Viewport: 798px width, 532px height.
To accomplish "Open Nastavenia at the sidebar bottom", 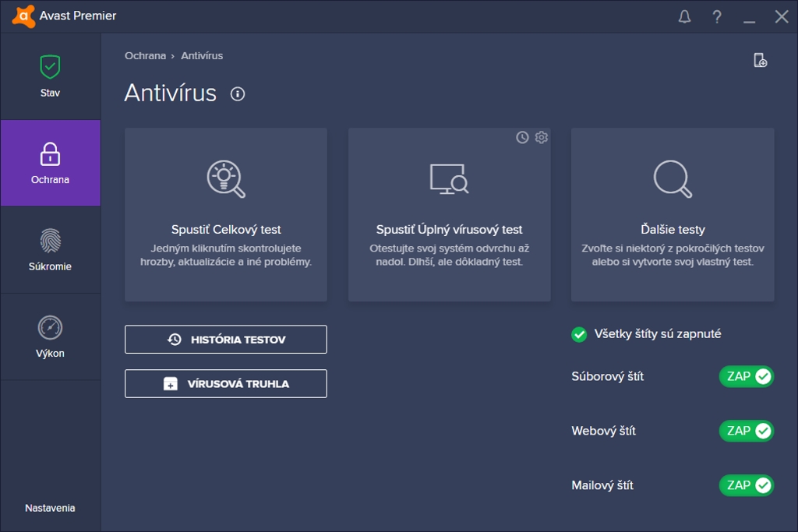I will [x=50, y=508].
